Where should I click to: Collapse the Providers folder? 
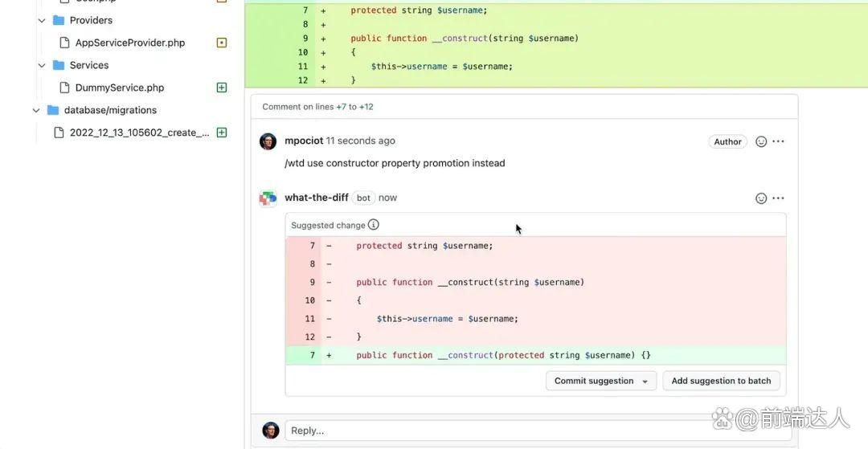(42, 20)
